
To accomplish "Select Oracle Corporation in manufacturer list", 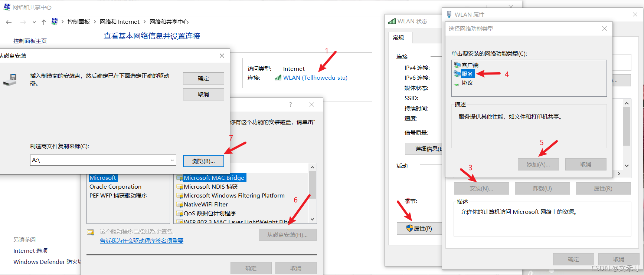I will point(115,187).
